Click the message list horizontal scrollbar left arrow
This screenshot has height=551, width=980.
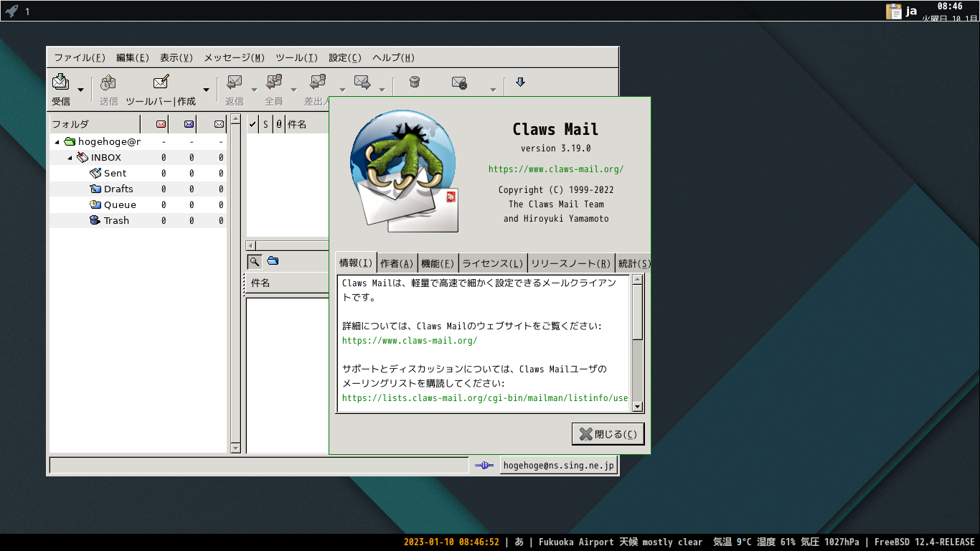252,245
